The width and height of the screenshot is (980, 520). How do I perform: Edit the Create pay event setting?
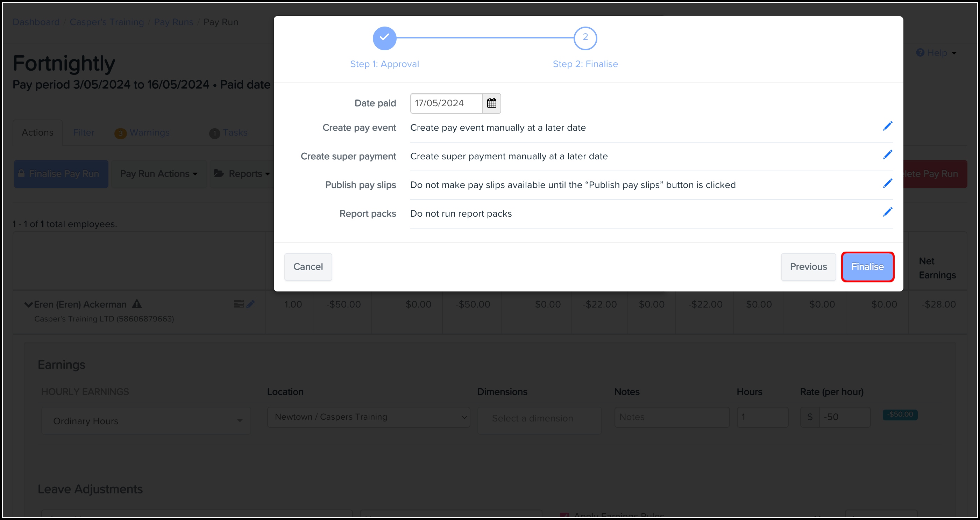pos(888,126)
